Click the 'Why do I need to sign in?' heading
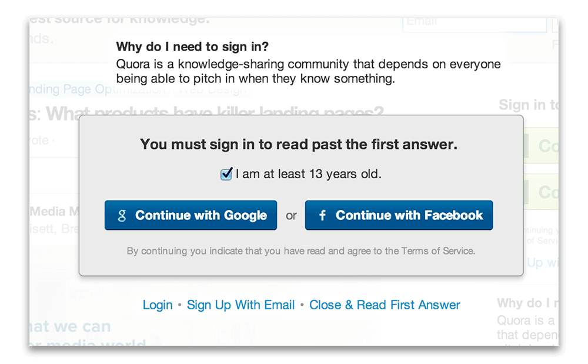Viewport: 588px width, 364px height. click(x=192, y=46)
